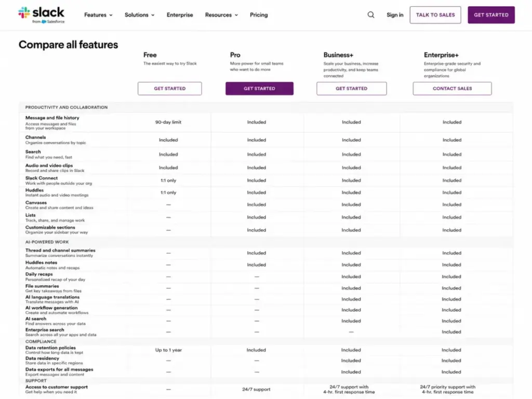Click the Huddles feature label
Screen dimensions: 532x399
[x=34, y=190]
